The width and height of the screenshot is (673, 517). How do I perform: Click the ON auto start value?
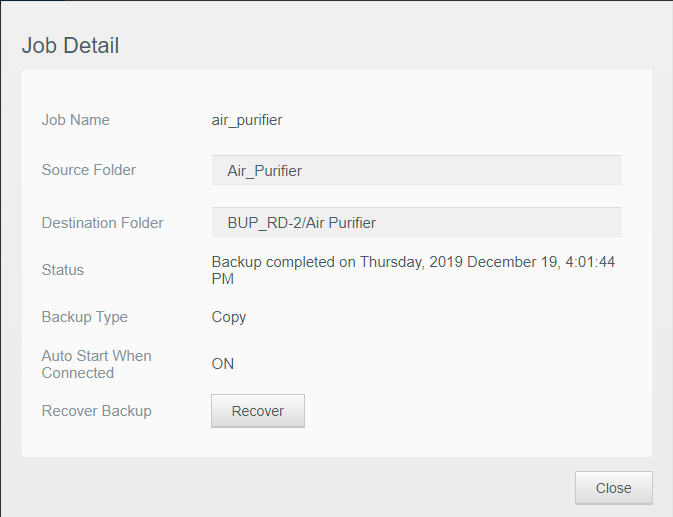tap(223, 364)
